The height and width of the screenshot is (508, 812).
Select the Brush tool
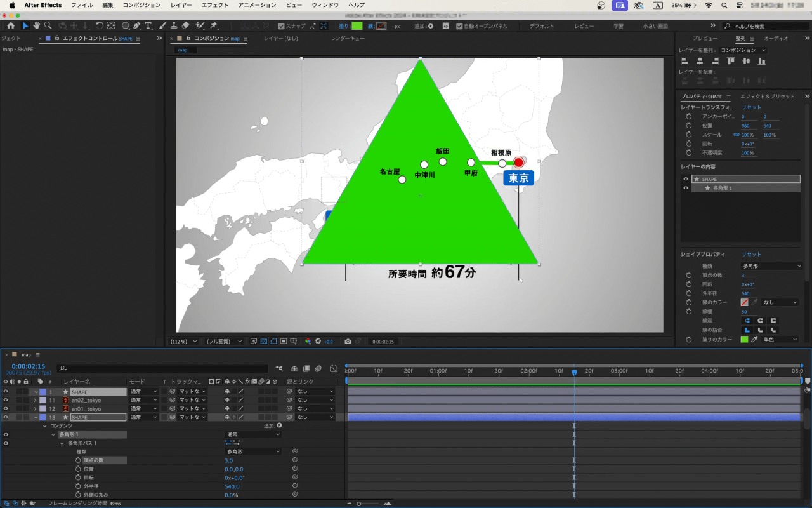pyautogui.click(x=163, y=25)
